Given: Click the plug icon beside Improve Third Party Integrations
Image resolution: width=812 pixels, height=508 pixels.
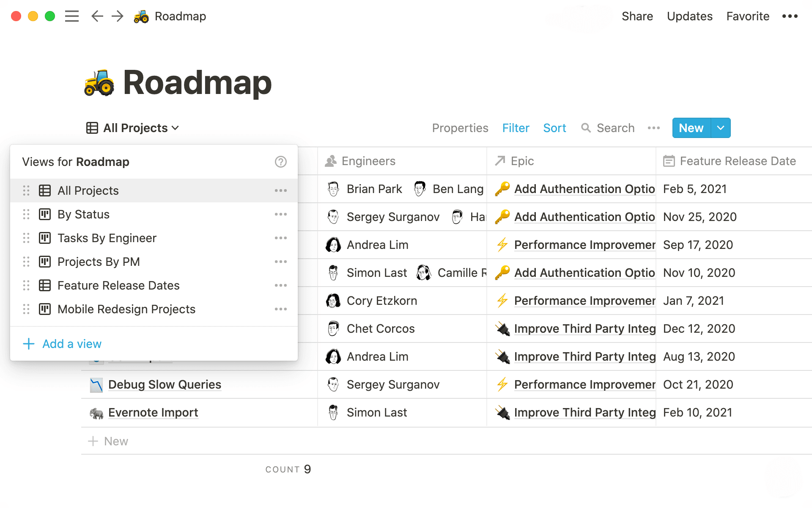Looking at the screenshot, I should (502, 329).
